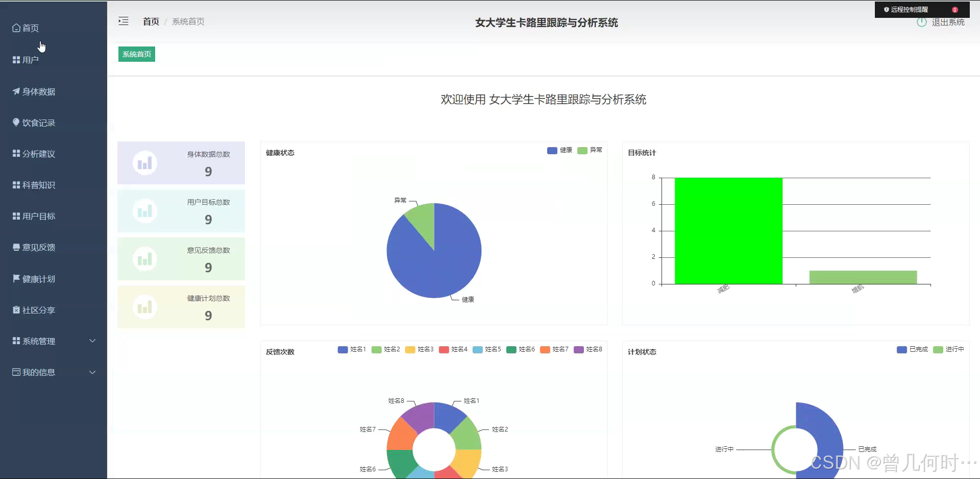The width and height of the screenshot is (980, 479).
Task: Expand the 系统管理 submenu chevron
Action: [92, 341]
